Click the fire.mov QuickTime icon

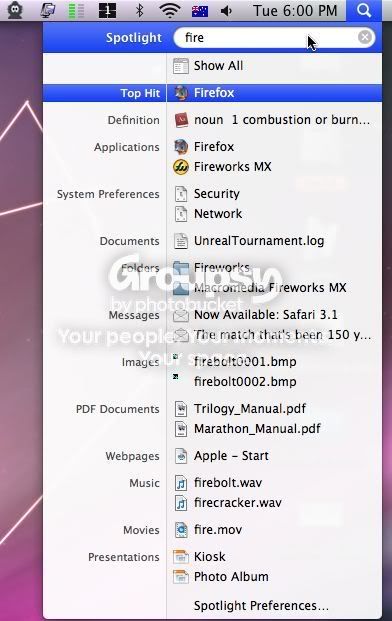pyautogui.click(x=181, y=530)
